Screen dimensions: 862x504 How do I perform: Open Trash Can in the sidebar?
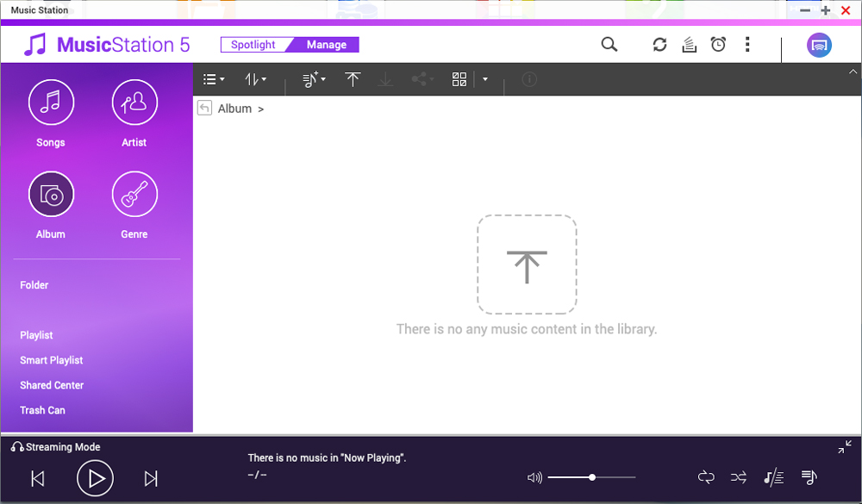[42, 411]
